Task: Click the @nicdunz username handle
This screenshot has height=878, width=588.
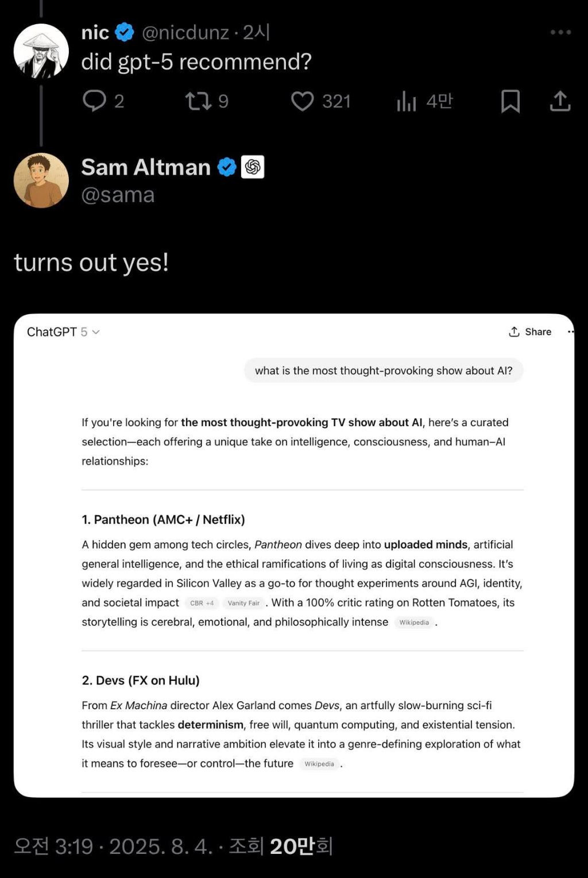Action: tap(185, 33)
